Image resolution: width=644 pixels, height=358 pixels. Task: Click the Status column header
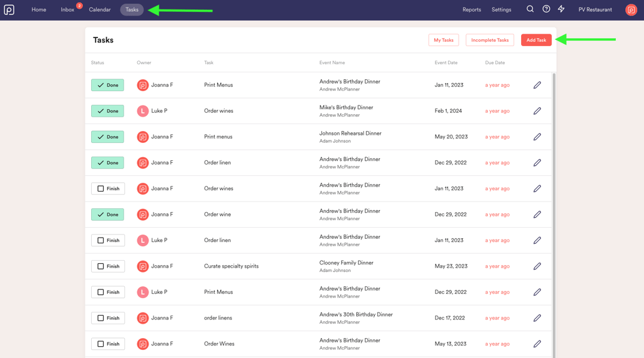point(97,63)
